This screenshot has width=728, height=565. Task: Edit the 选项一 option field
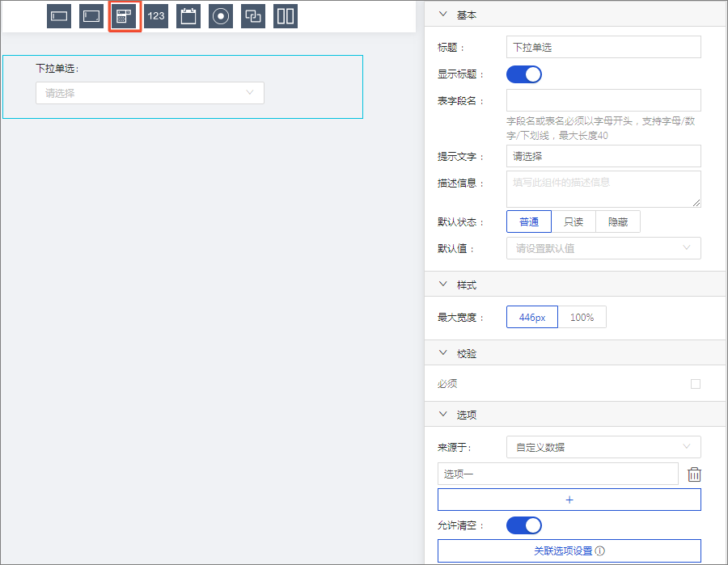[x=557, y=474]
